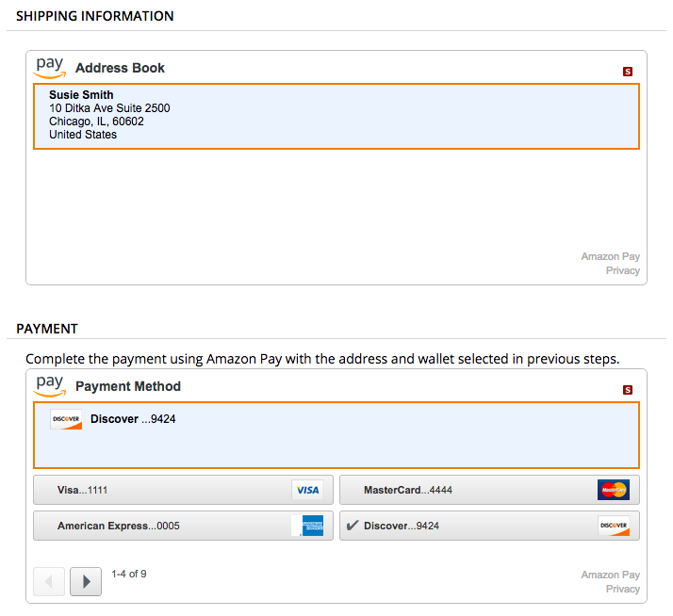
Task: Click the Discover logo in the selected payment card
Action: (66, 419)
